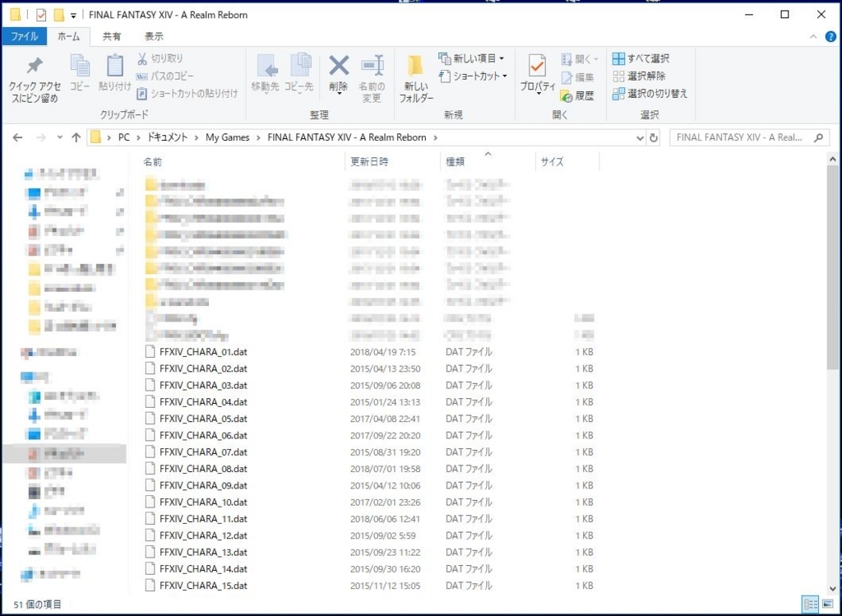Open New item (新しい項目) dropdown
This screenshot has width=842, height=616.
(471, 58)
